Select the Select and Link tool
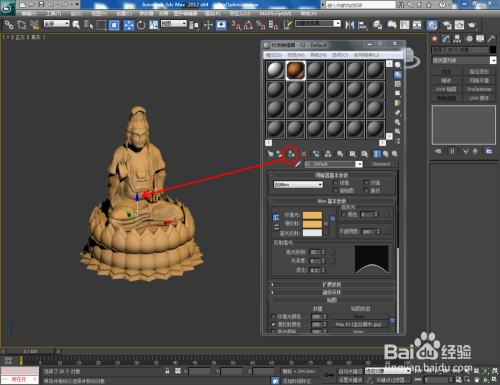This screenshot has height=385, width=500. tap(9, 25)
